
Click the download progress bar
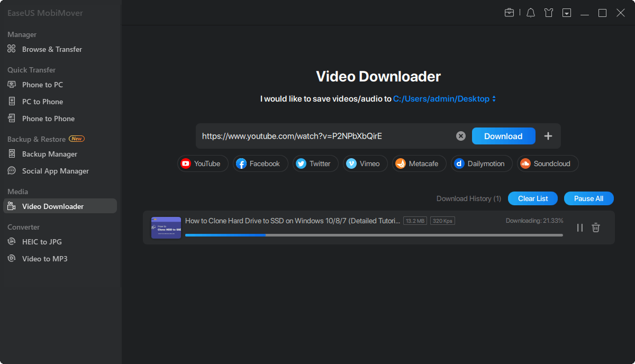374,235
